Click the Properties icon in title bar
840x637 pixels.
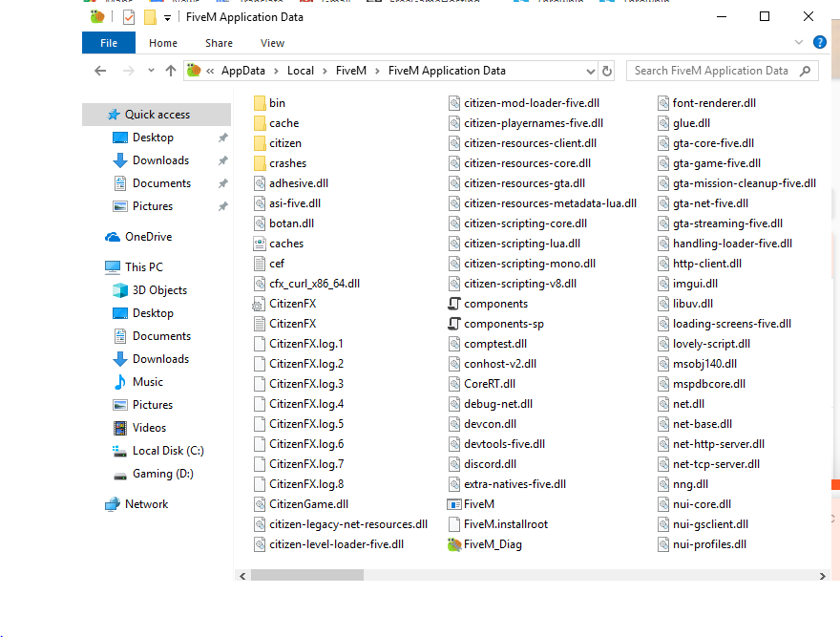pyautogui.click(x=129, y=17)
